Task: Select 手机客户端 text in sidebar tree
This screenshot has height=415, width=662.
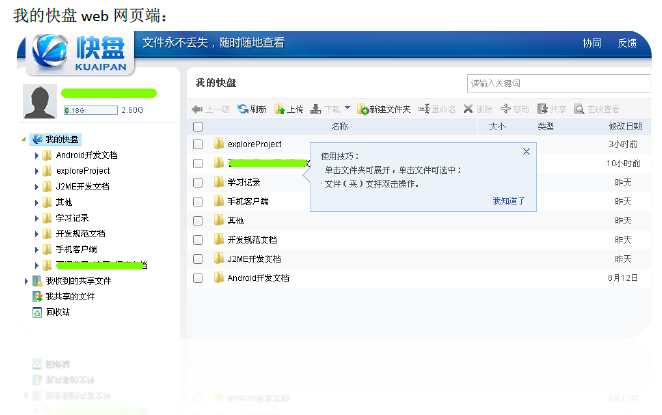Action: (x=76, y=250)
